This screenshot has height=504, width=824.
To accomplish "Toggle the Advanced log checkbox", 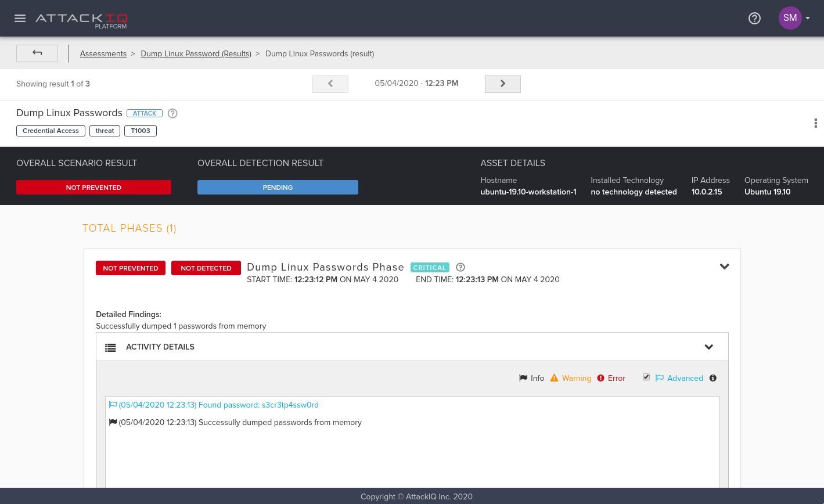I will (646, 377).
